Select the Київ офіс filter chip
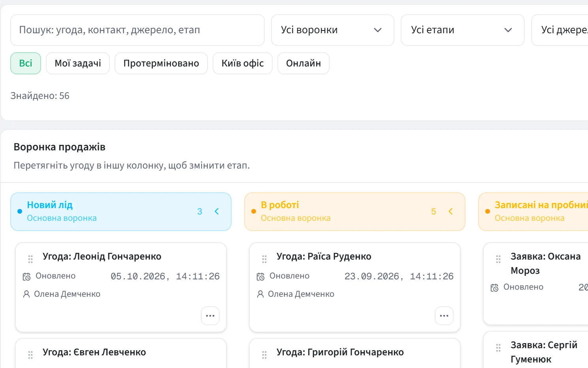 [243, 63]
